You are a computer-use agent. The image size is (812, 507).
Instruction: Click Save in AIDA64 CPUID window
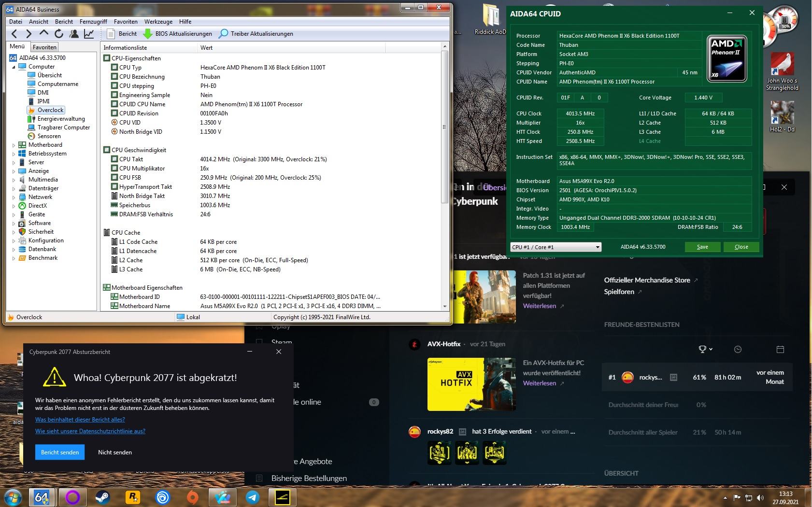pyautogui.click(x=702, y=247)
